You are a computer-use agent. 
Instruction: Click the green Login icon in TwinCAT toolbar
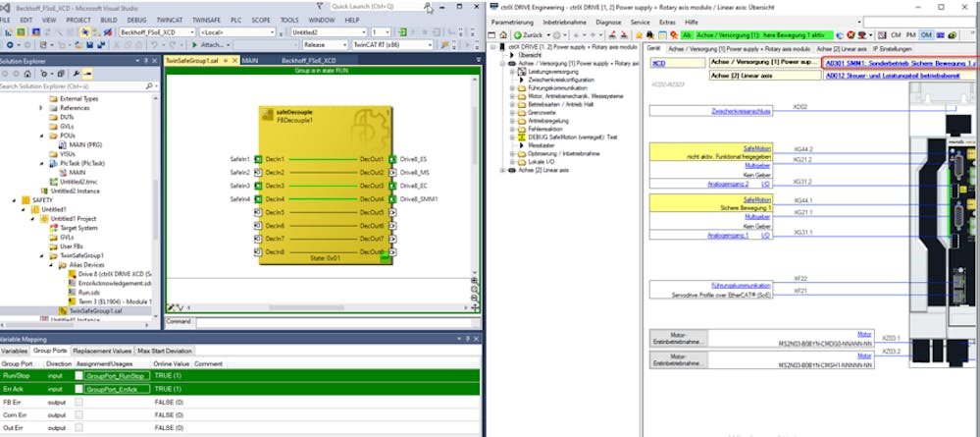pos(403,32)
